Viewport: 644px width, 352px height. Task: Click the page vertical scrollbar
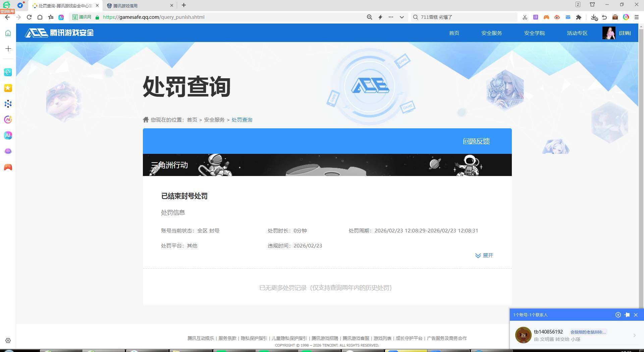(x=641, y=168)
